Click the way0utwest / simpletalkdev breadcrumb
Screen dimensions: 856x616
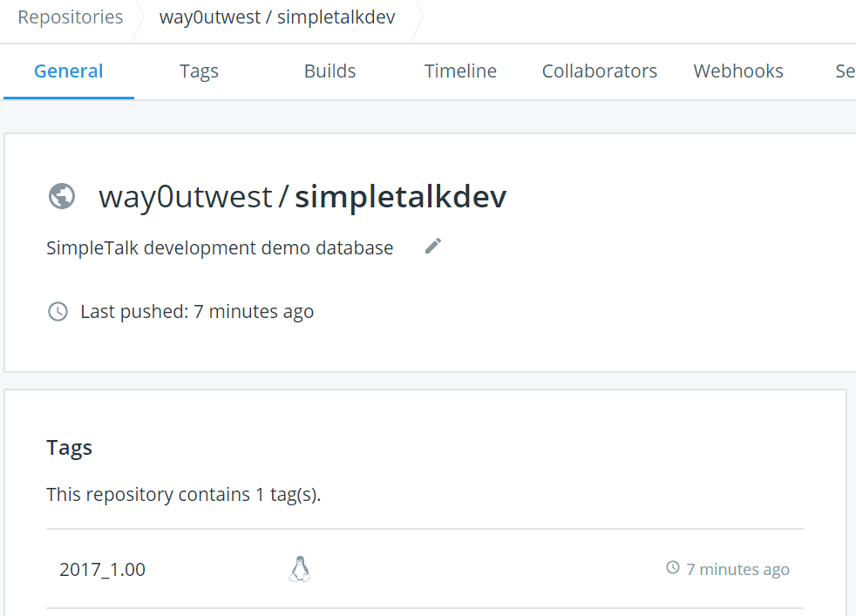point(277,17)
